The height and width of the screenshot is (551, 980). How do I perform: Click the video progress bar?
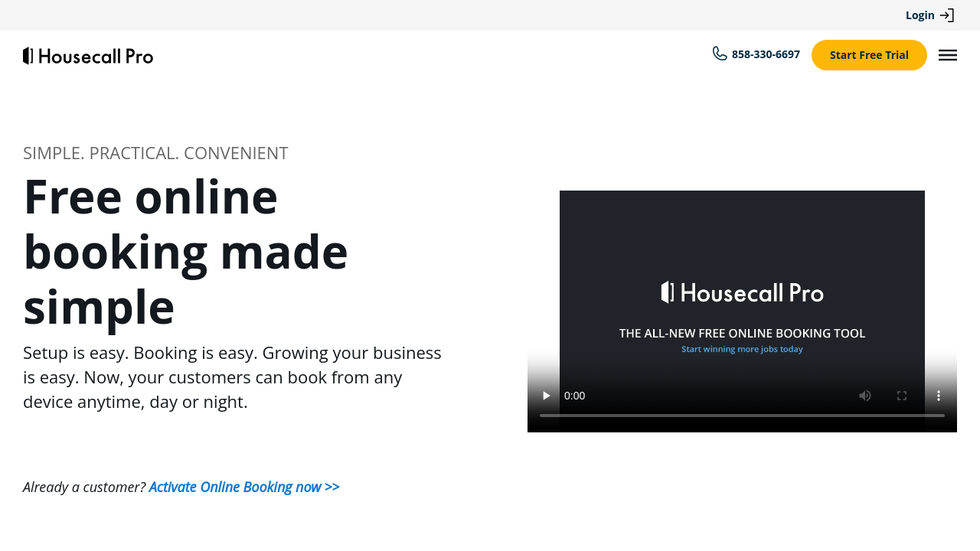[742, 416]
